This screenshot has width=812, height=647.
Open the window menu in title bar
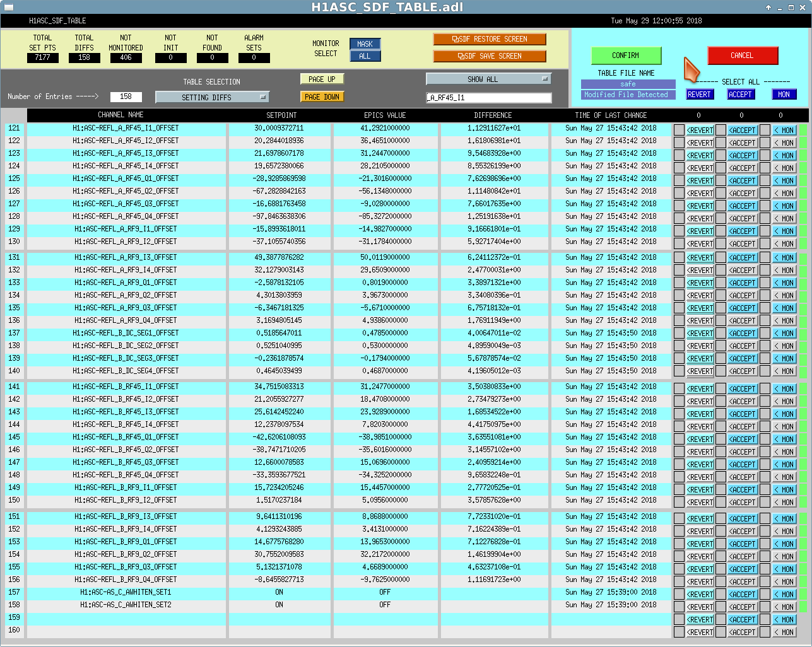tap(8, 8)
